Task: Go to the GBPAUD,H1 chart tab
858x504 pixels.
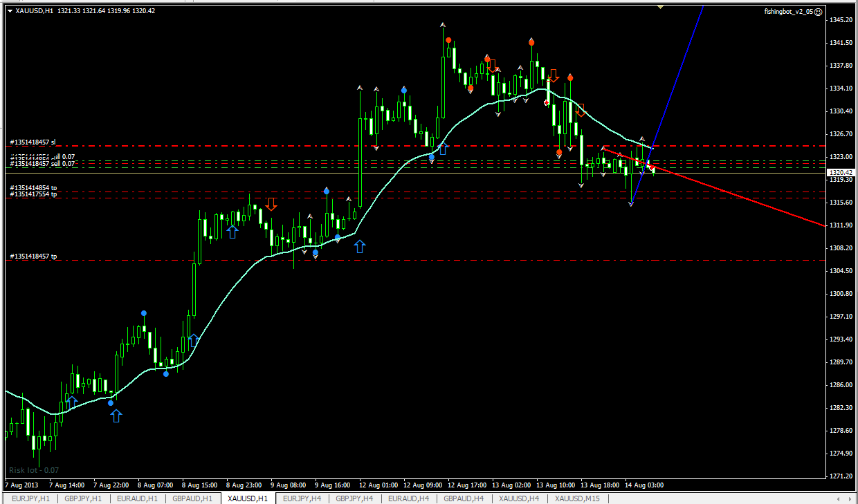Action: (193, 498)
